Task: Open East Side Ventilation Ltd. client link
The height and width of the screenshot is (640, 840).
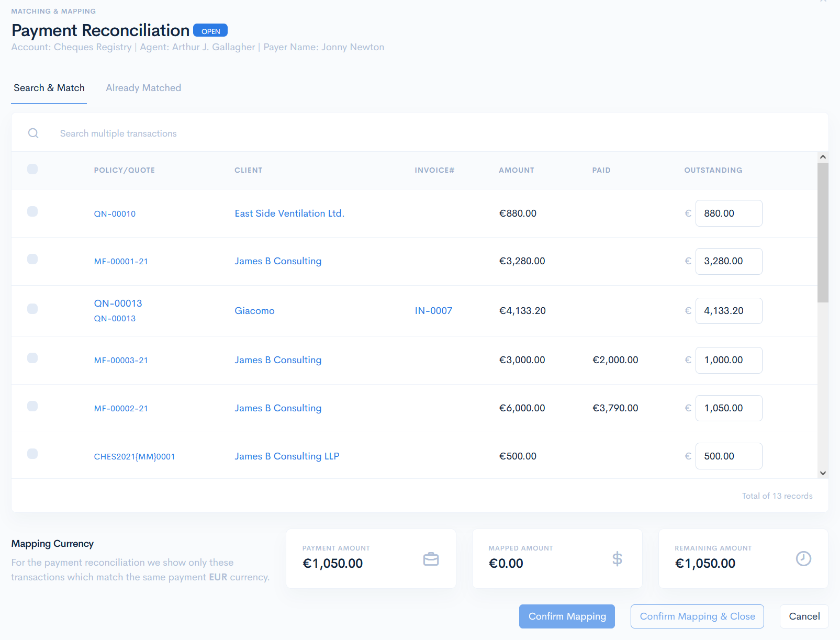Action: [289, 214]
